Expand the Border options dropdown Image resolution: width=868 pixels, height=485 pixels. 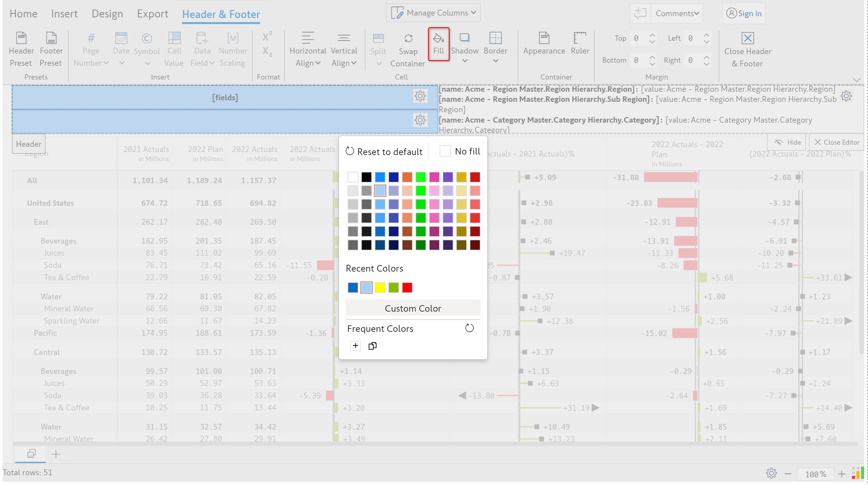tap(495, 61)
